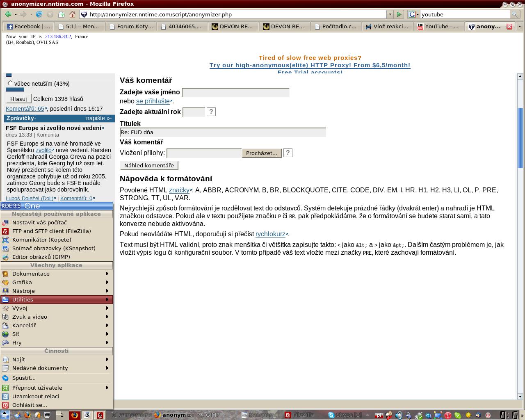The image size is (525, 420).
Task: Expand the Vývoj submenu
Action: [x=57, y=308]
